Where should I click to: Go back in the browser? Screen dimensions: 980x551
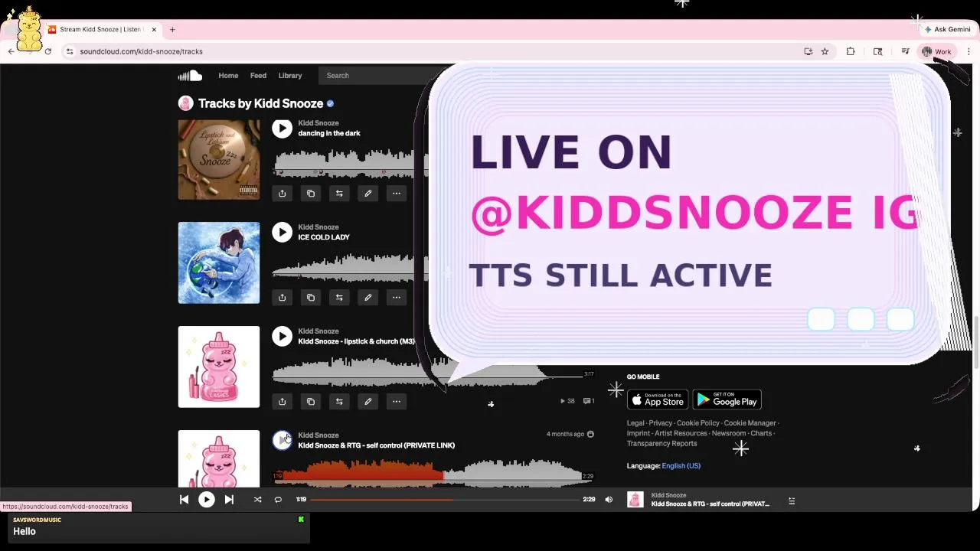[11, 51]
